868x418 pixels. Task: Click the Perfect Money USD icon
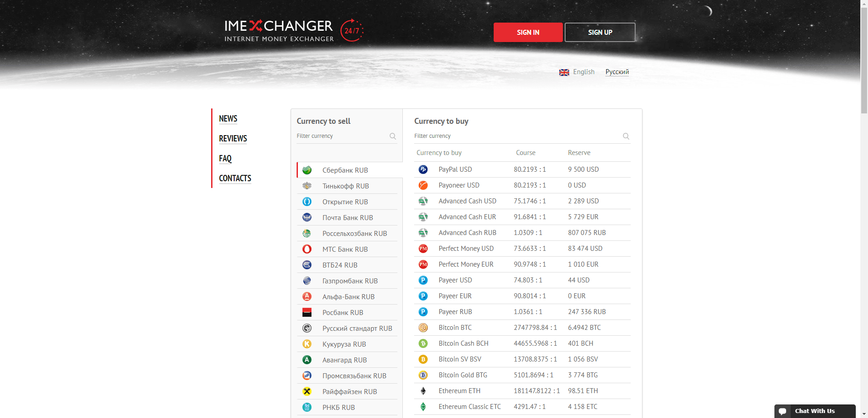(423, 249)
